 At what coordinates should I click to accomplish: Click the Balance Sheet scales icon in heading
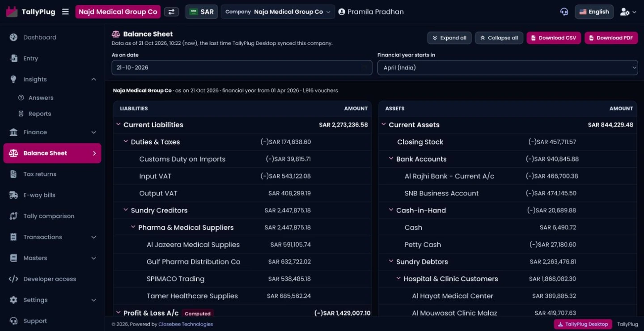(116, 34)
